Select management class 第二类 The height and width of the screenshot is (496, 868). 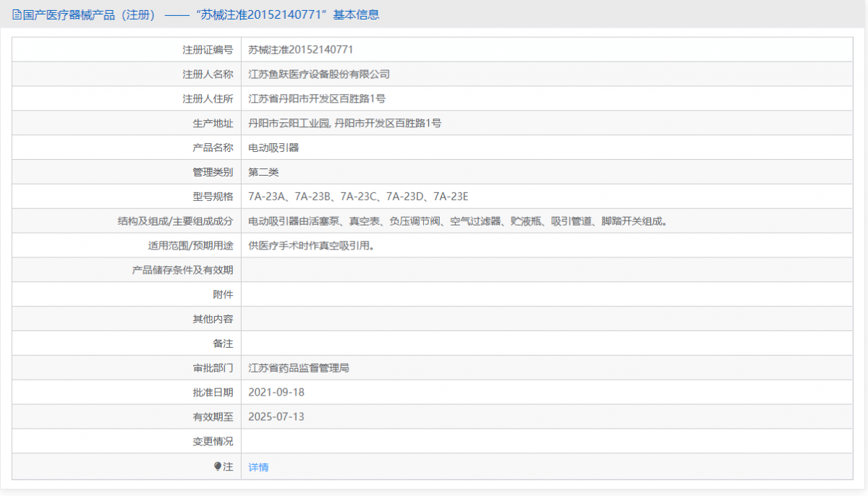coord(263,173)
